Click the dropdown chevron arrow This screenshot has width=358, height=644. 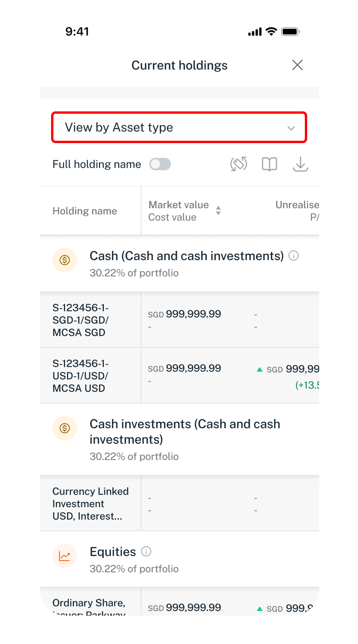(x=291, y=128)
